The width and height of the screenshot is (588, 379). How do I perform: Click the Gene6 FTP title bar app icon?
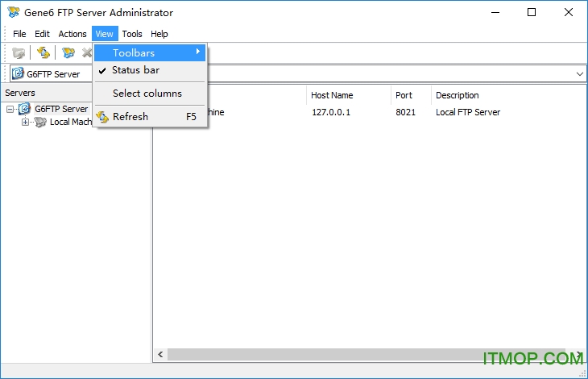13,12
